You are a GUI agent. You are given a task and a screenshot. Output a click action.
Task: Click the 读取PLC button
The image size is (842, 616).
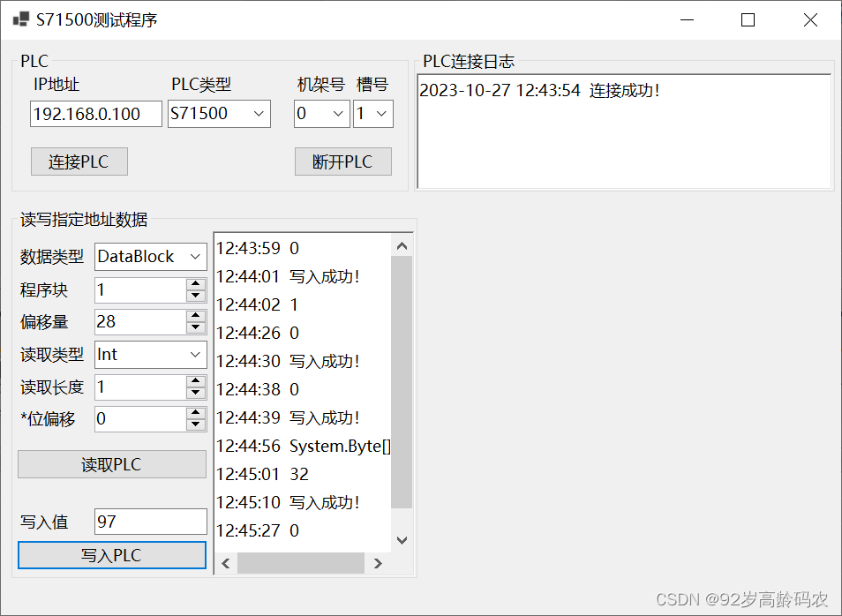pyautogui.click(x=112, y=464)
